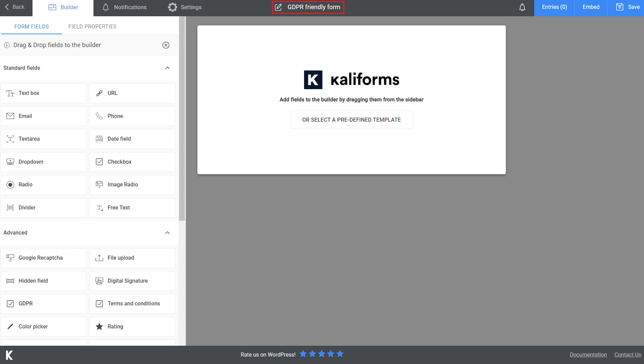Choose the Date field calendar icon
The width and height of the screenshot is (644, 364).
[99, 139]
